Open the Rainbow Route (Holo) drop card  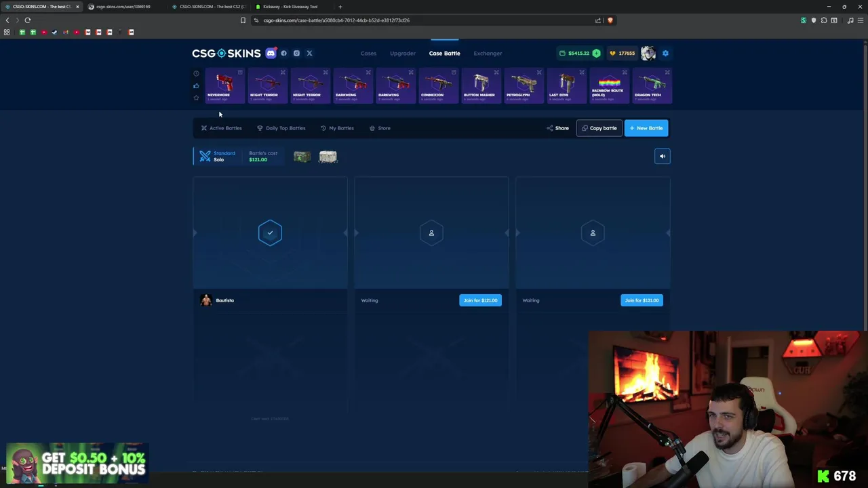tap(609, 86)
